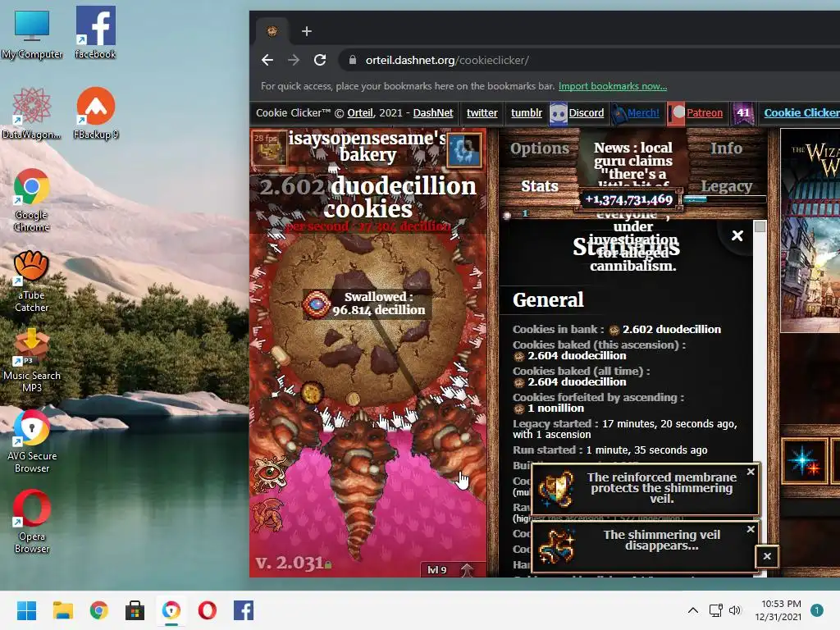Screen dimensions: 840x630
Task: Close the Statistics panel with the X
Action: [737, 235]
